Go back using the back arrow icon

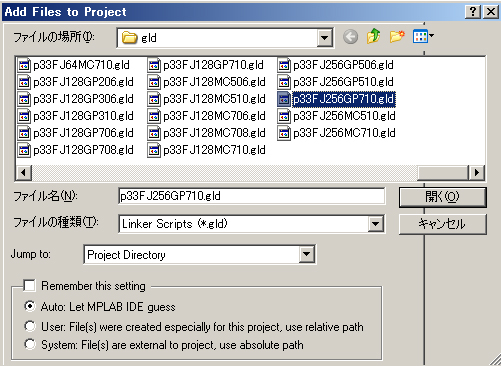[x=350, y=37]
